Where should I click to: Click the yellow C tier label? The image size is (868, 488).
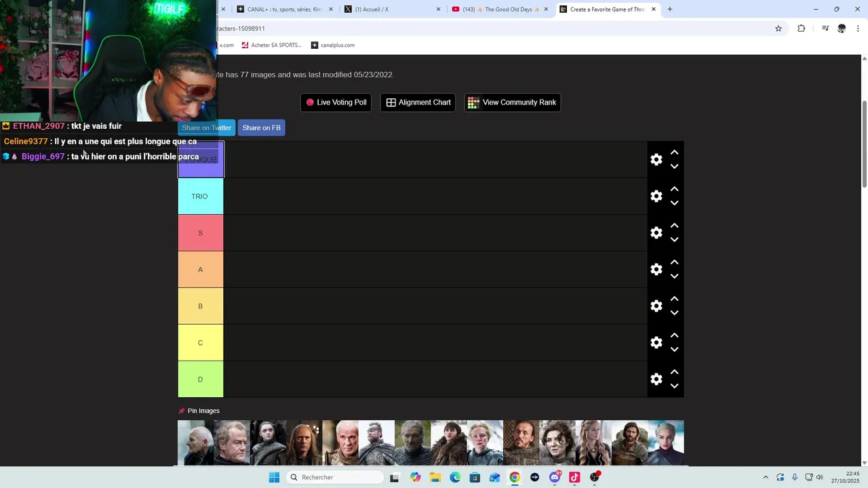(x=200, y=343)
